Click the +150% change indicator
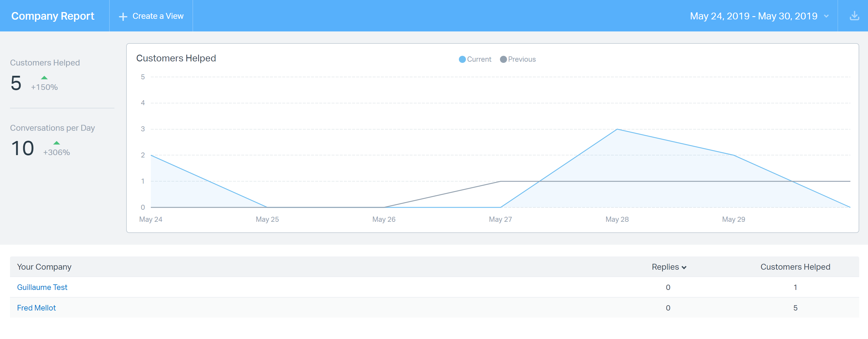 point(44,87)
